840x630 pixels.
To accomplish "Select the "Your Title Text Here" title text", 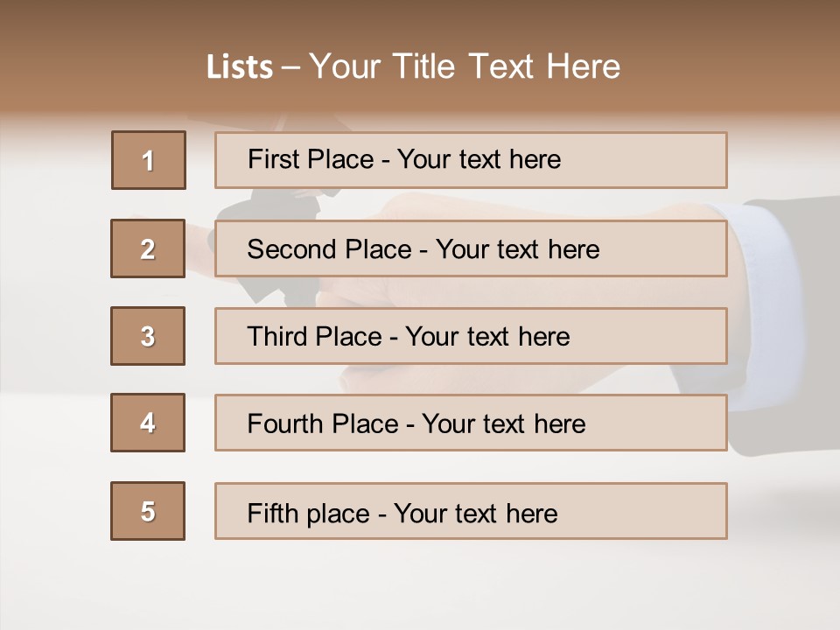I will 465,66.
